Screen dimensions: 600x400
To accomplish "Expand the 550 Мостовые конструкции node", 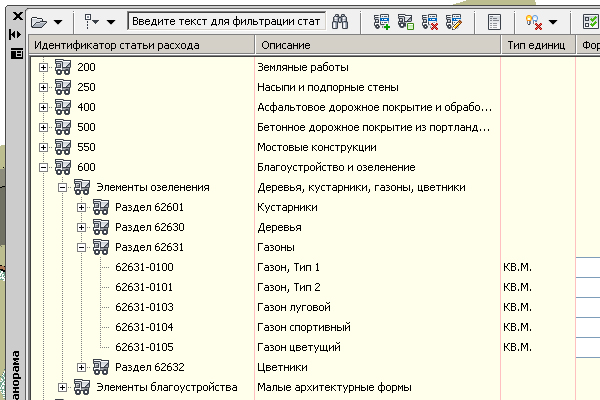I will [44, 147].
